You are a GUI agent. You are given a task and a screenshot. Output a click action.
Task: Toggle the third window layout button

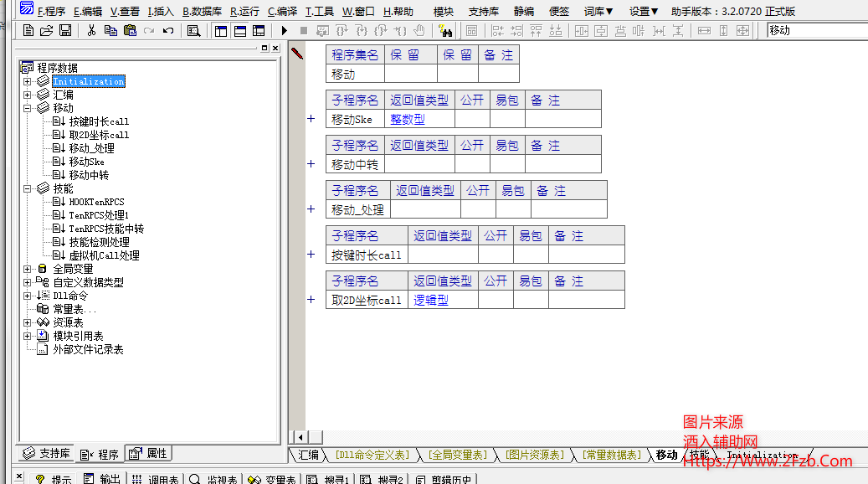point(259,31)
